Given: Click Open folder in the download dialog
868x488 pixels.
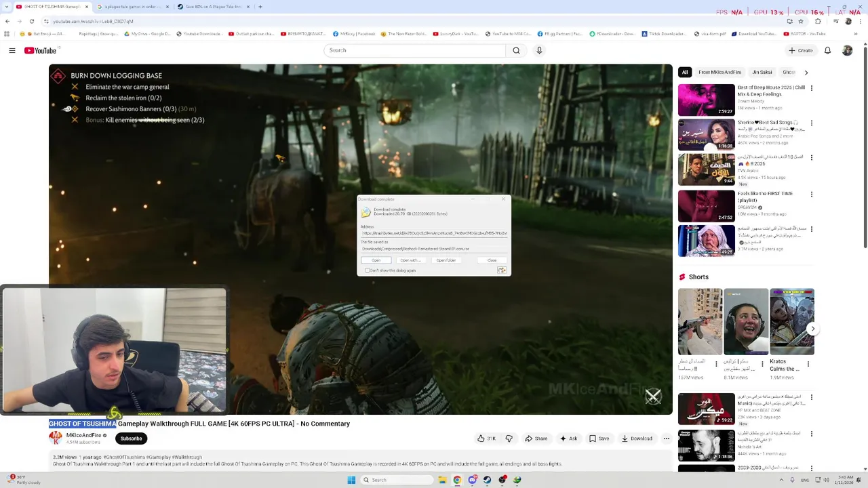Looking at the screenshot, I should (446, 260).
